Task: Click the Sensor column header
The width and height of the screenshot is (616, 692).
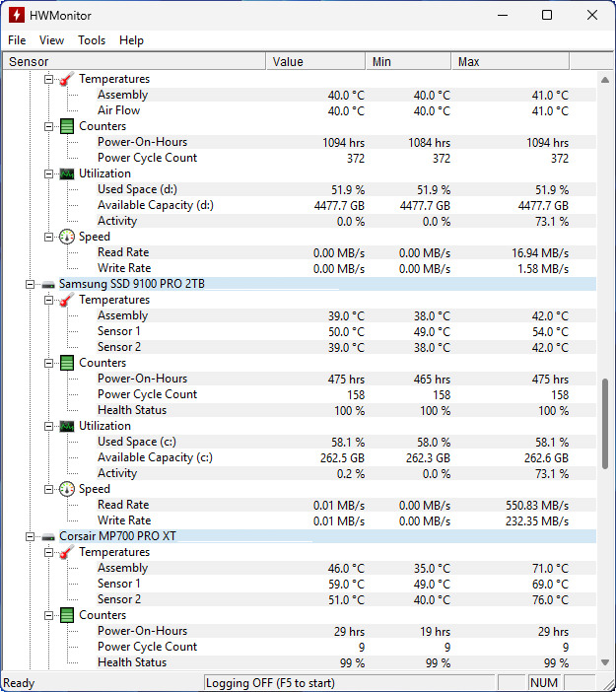Action: pyautogui.click(x=134, y=62)
